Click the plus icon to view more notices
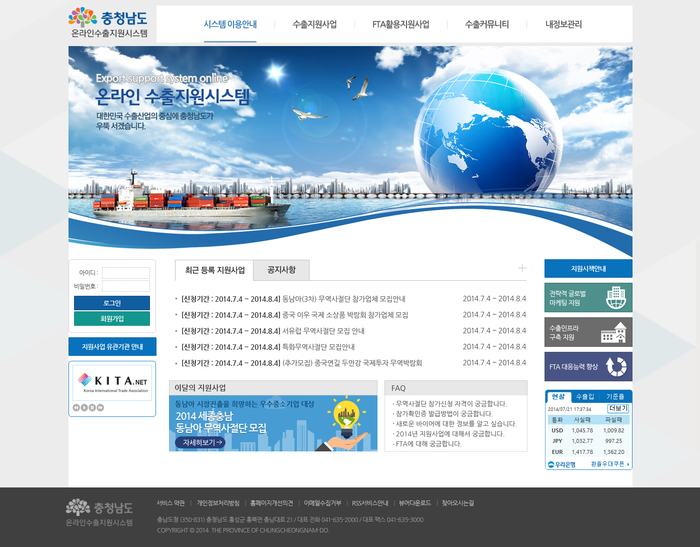This screenshot has height=547, width=700. click(x=522, y=268)
